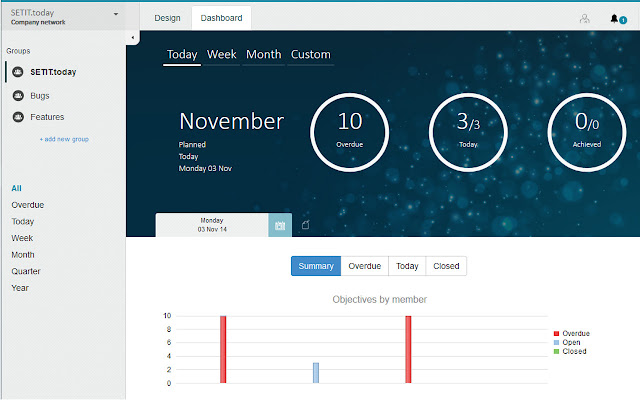Collapse the left sidebar panel arrow
The height and width of the screenshot is (400, 640).
132,37
